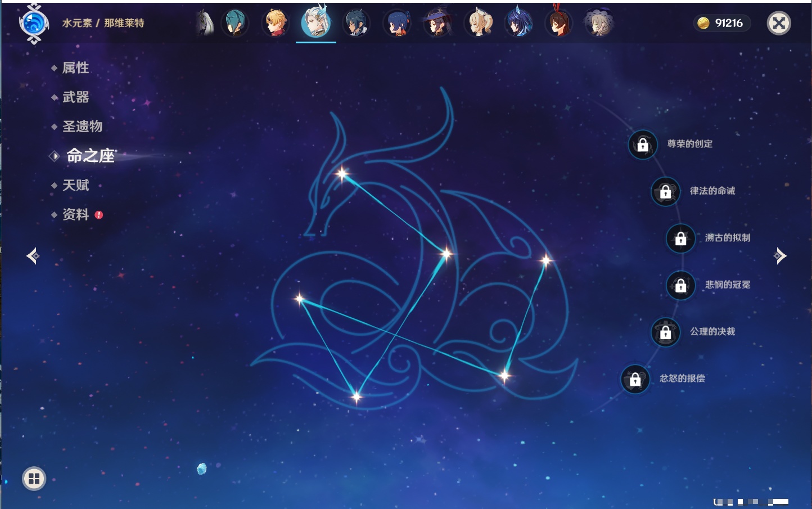Select the greyed-out last character avatar
The height and width of the screenshot is (509, 812).
pyautogui.click(x=599, y=23)
